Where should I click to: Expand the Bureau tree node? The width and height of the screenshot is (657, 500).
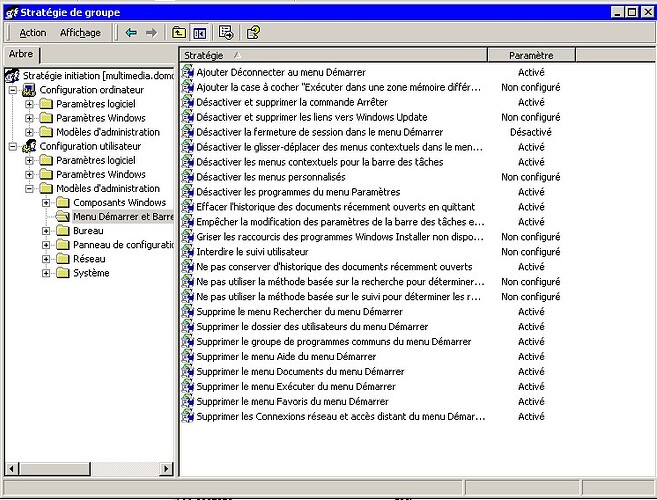tap(47, 230)
